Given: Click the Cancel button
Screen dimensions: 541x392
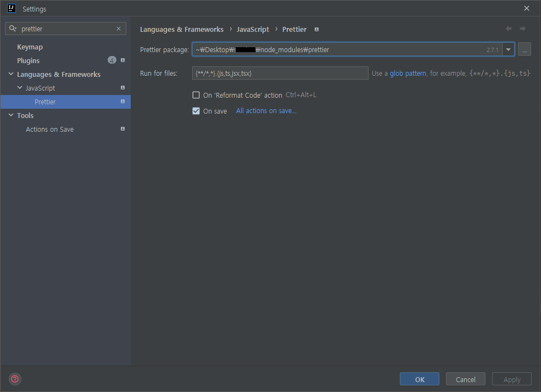Looking at the screenshot, I should coord(465,379).
